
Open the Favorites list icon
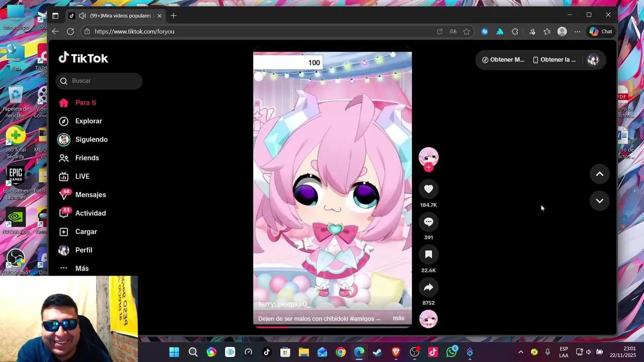(547, 31)
